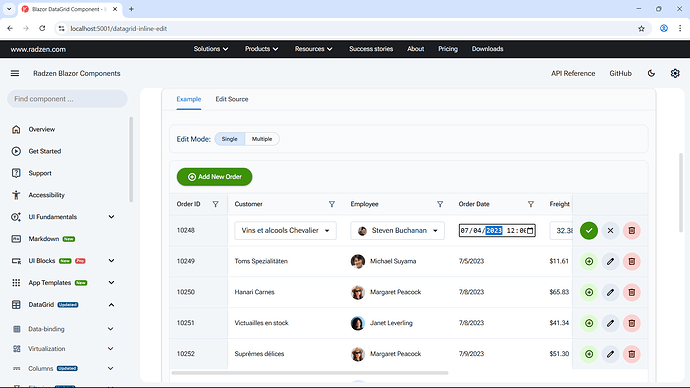The height and width of the screenshot is (388, 690).
Task: Open the browser profile icon
Action: 664,29
